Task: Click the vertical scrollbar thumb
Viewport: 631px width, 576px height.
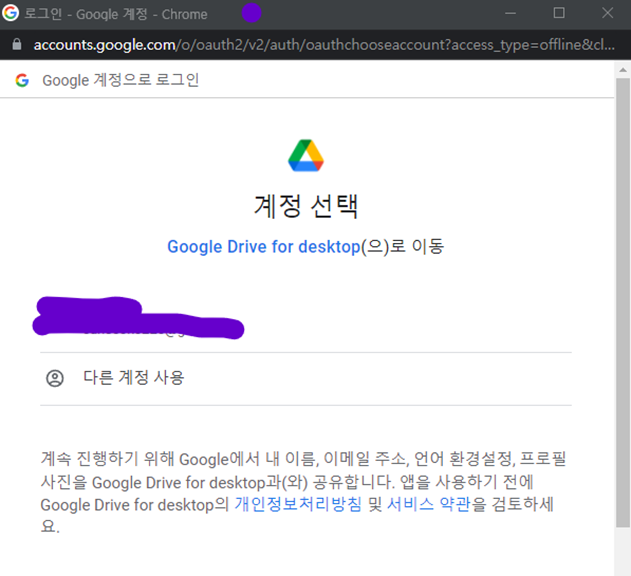Action: [x=623, y=302]
